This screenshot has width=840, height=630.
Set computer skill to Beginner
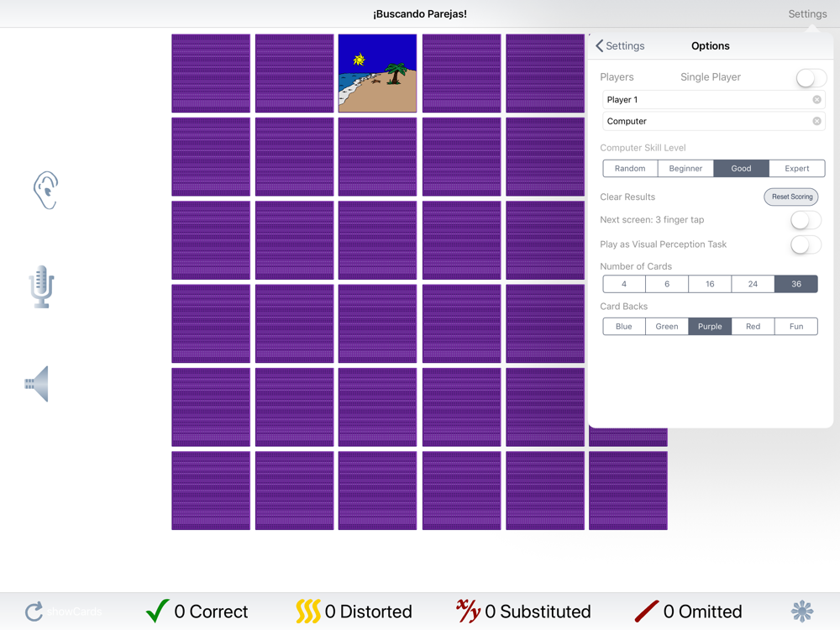685,168
